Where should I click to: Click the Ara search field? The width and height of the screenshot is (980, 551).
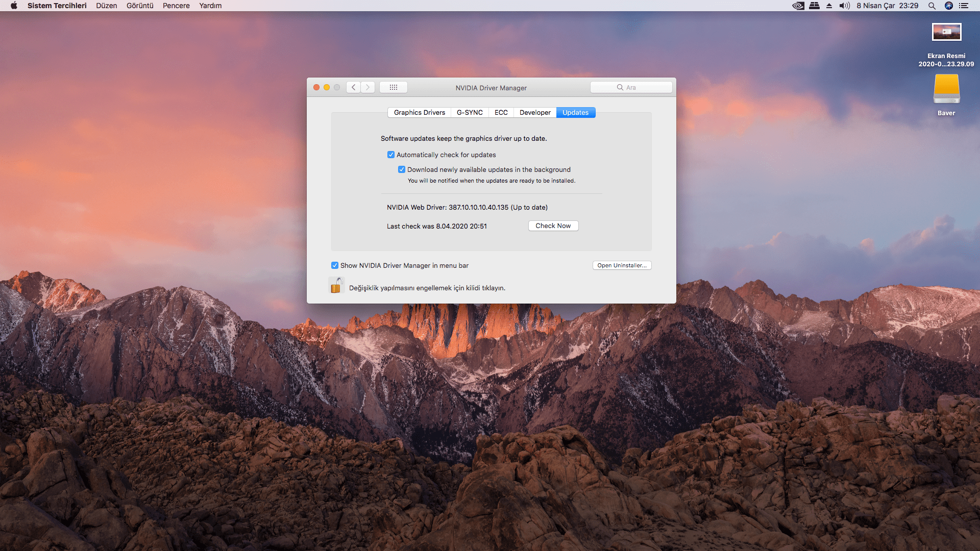631,87
